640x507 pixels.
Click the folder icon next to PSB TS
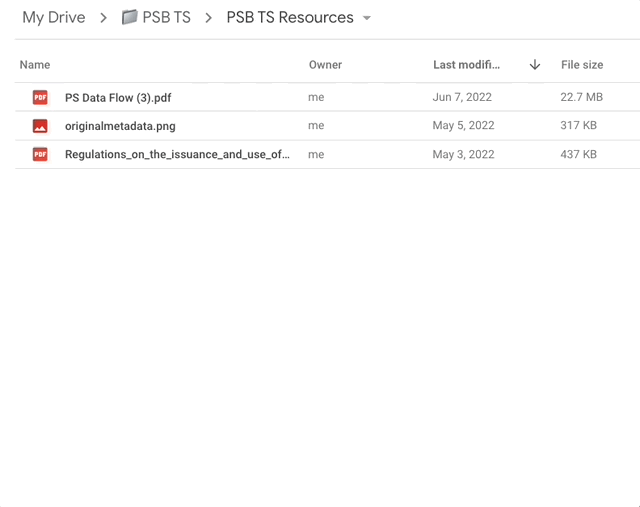[129, 17]
